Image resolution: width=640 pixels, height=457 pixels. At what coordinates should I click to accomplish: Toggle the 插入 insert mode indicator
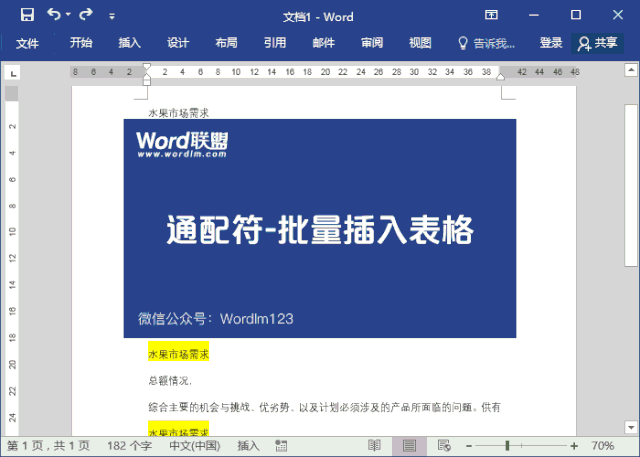[249, 446]
